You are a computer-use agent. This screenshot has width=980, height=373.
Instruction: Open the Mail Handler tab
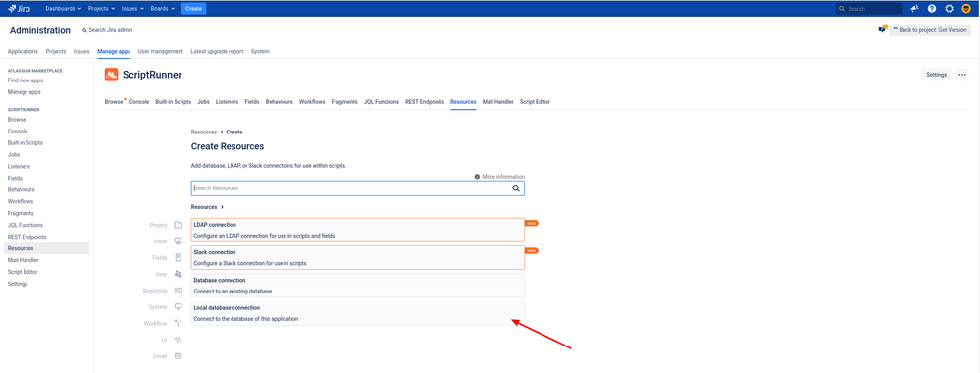click(x=498, y=101)
